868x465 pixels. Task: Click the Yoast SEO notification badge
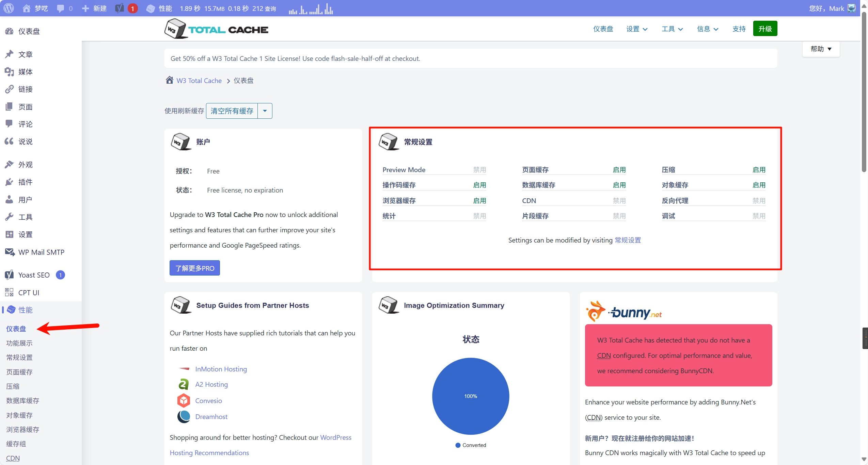click(x=60, y=275)
